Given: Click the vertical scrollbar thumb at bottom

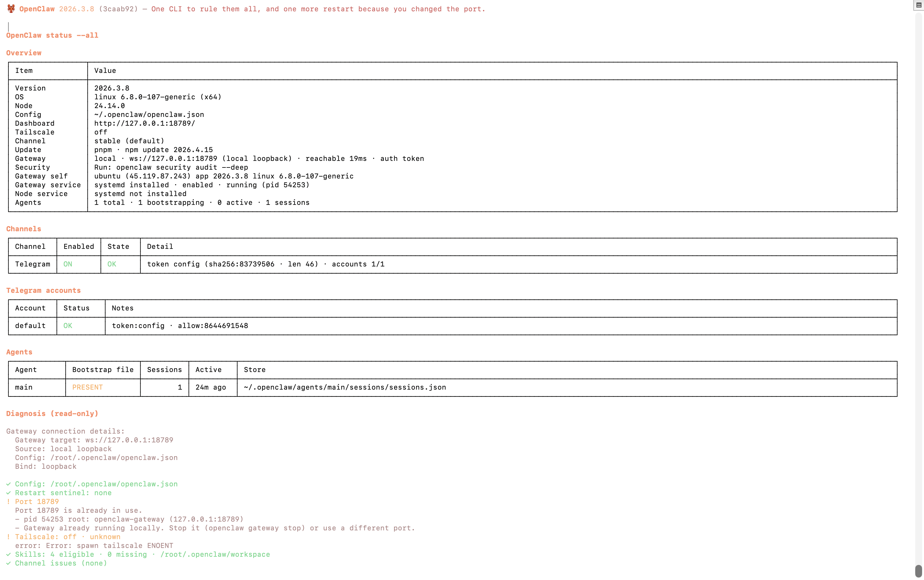Looking at the screenshot, I should click(x=918, y=571).
